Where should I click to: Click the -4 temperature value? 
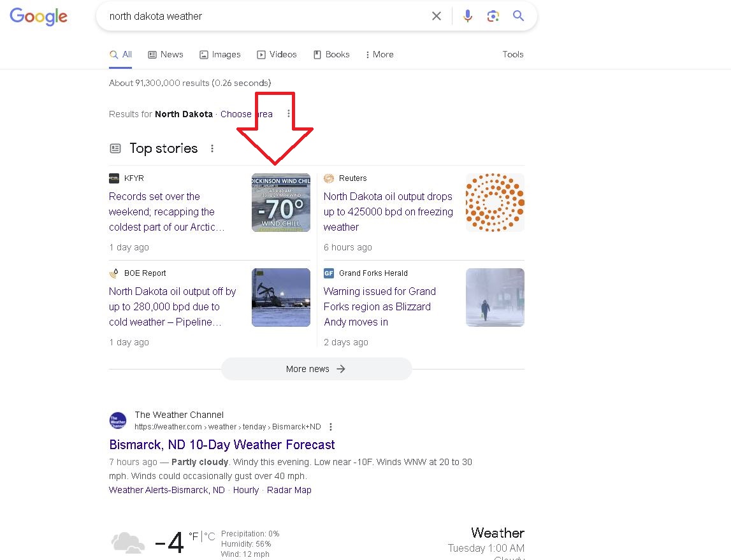[169, 543]
